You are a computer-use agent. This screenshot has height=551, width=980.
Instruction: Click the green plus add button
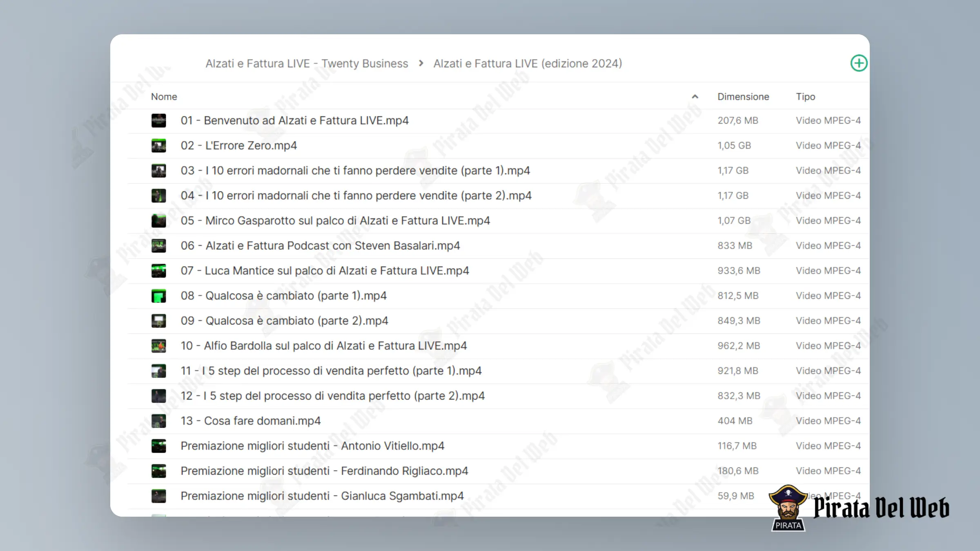click(859, 63)
